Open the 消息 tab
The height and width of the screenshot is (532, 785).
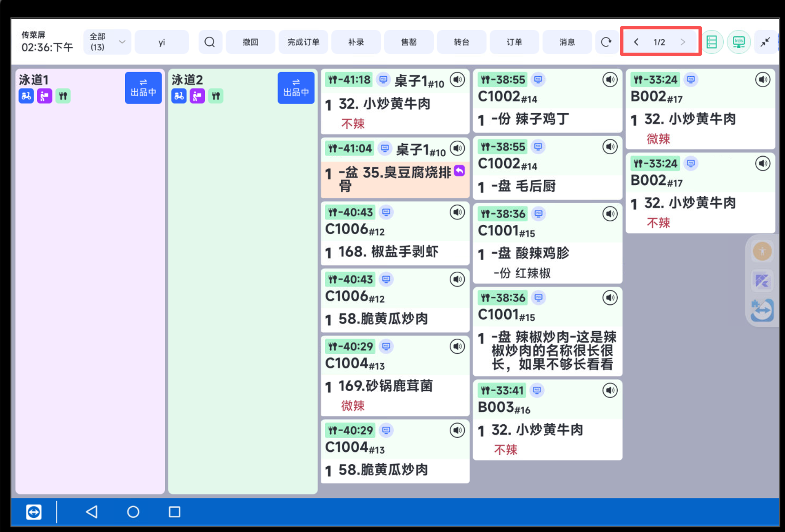(x=567, y=42)
